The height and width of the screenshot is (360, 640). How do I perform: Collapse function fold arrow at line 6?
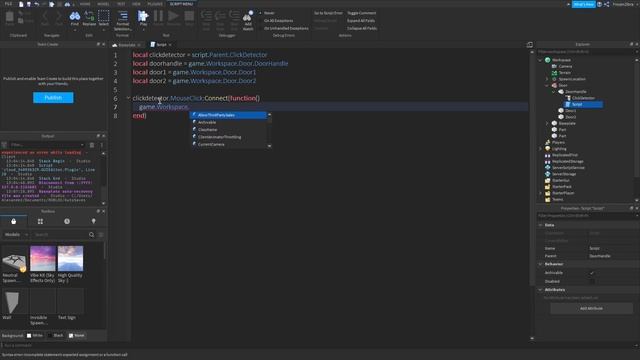[x=128, y=98]
